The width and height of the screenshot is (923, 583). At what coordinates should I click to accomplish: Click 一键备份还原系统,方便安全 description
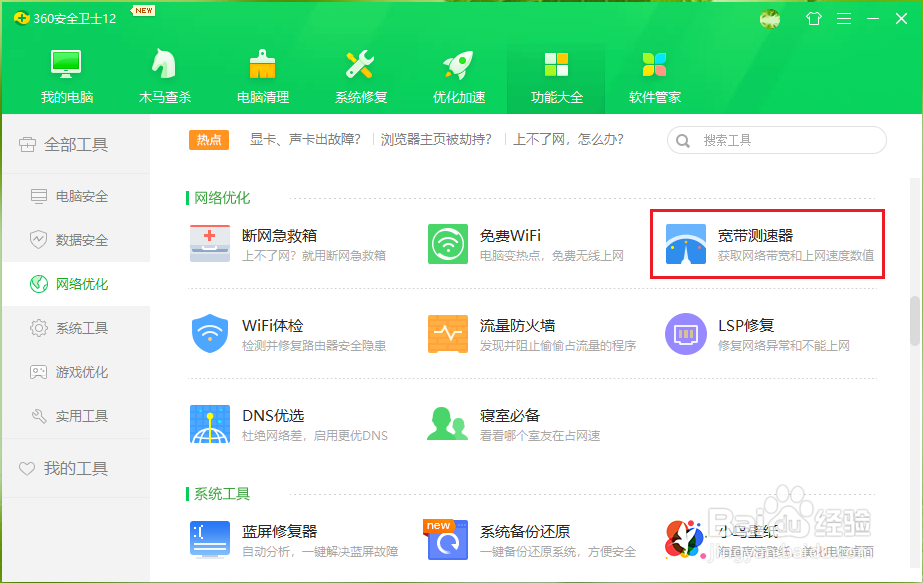point(558,552)
